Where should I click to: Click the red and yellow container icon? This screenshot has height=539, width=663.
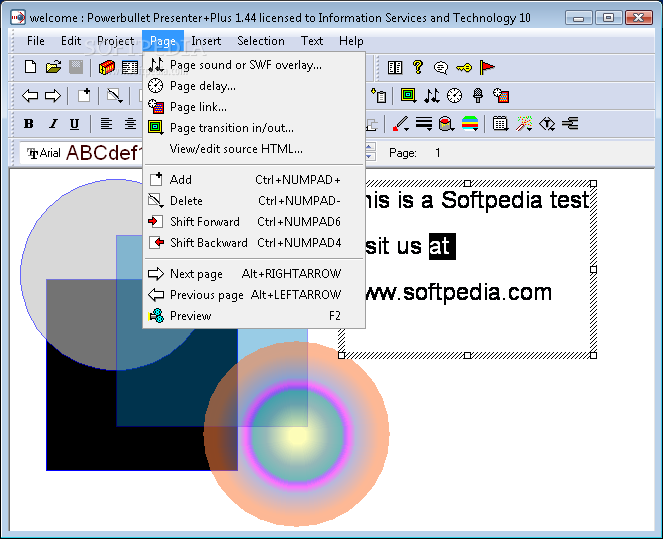click(107, 67)
